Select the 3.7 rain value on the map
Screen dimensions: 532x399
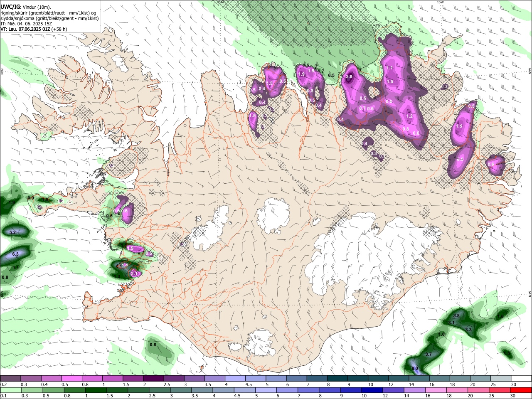(x=429, y=354)
